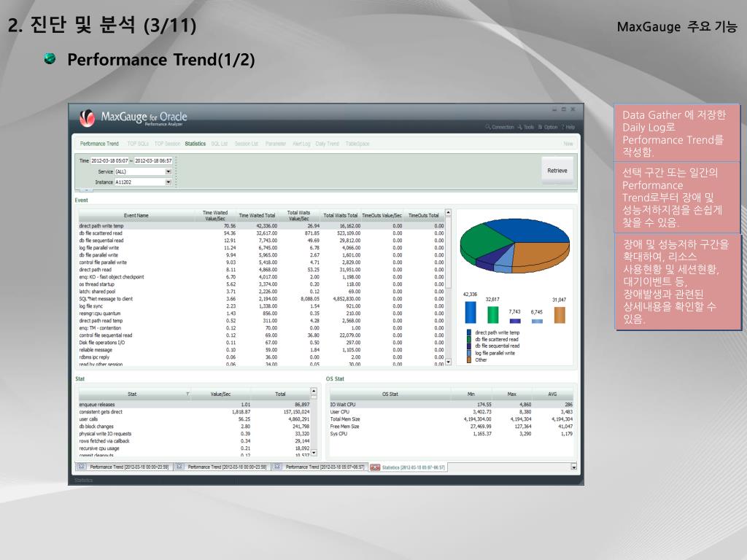Open the Tools menu in header

tap(526, 127)
